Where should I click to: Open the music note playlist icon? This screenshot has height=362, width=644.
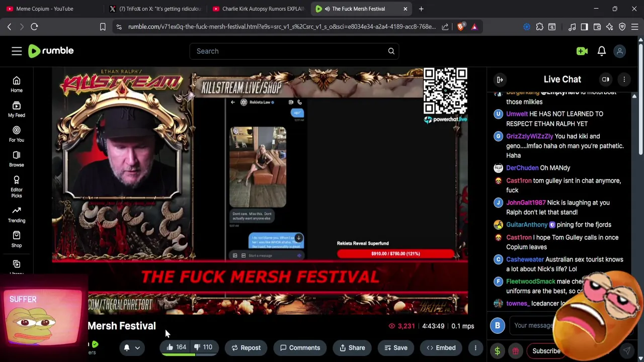coord(572,27)
